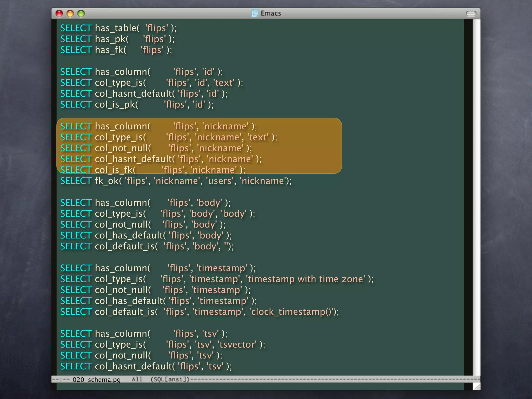The image size is (532, 399).
Task: Click line col_hasnt_default( 'flips', 'nickname' )
Action: click(161, 159)
